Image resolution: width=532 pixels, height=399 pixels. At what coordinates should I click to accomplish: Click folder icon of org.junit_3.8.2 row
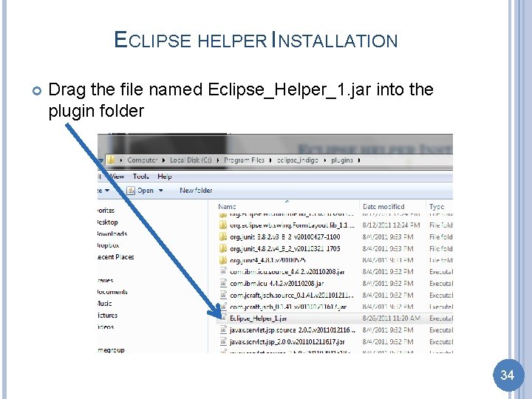(x=222, y=237)
